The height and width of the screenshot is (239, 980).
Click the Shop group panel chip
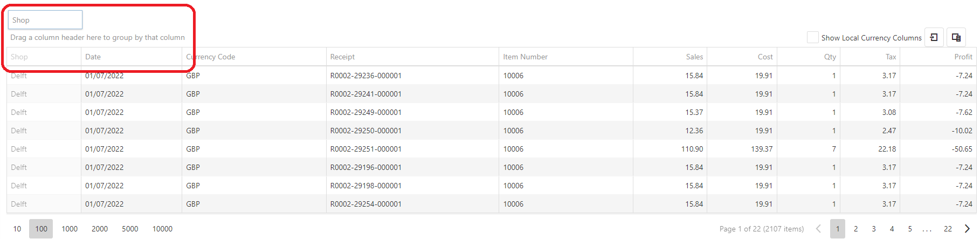[x=45, y=20]
